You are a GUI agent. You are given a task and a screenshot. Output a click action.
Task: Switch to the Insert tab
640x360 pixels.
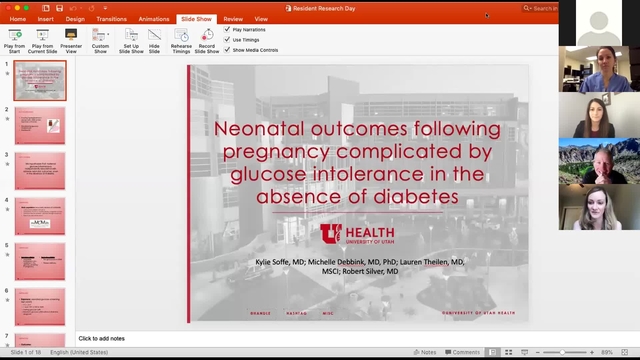click(x=45, y=19)
